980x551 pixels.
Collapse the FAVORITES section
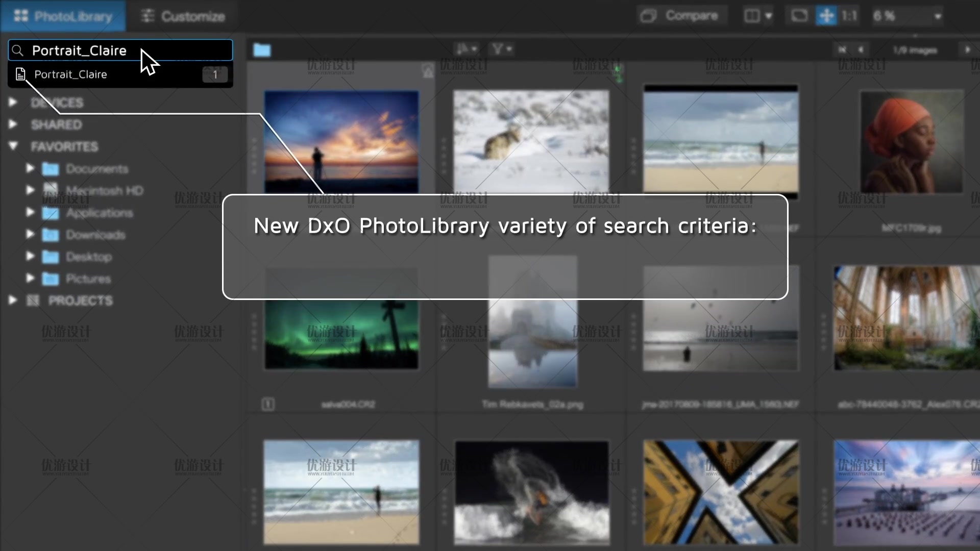(13, 146)
